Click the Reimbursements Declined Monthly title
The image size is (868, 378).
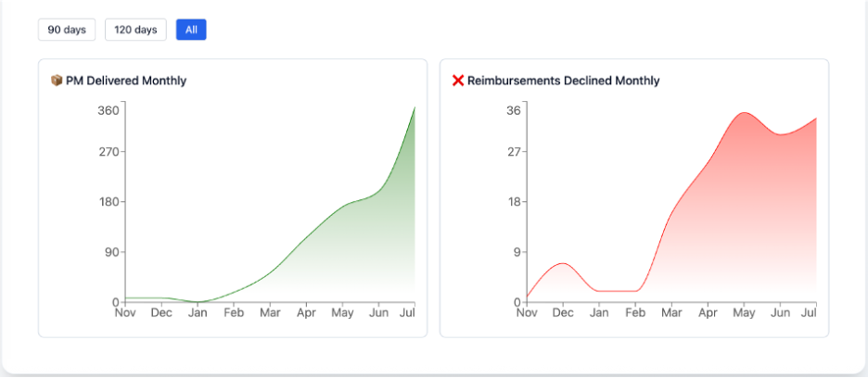564,81
